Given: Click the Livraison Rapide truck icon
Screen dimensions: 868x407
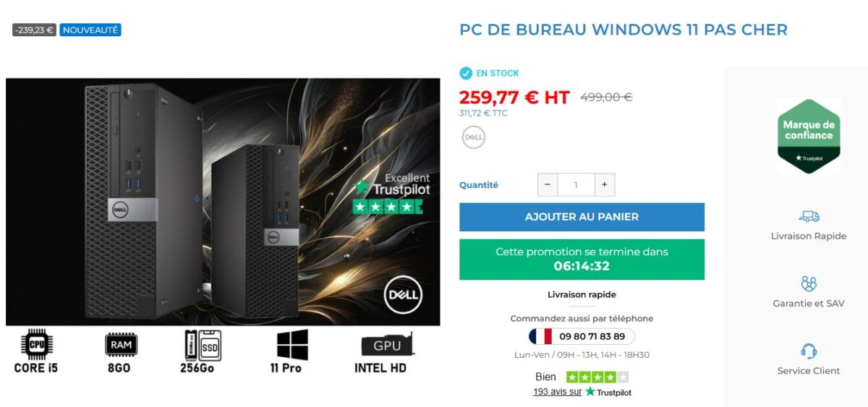Looking at the screenshot, I should [809, 216].
